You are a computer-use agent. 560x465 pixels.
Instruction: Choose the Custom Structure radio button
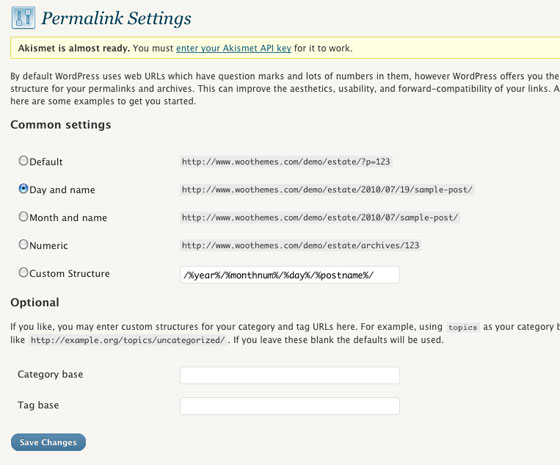(x=23, y=272)
